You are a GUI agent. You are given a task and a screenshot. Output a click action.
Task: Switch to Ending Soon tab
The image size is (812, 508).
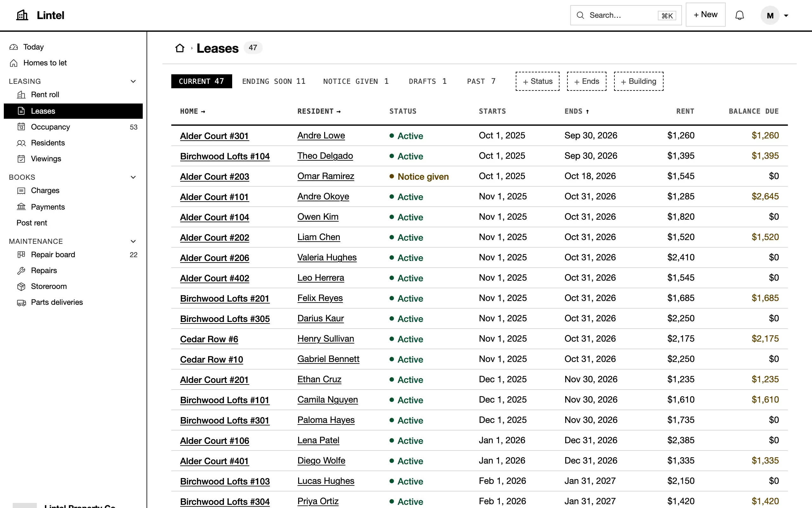click(x=274, y=81)
